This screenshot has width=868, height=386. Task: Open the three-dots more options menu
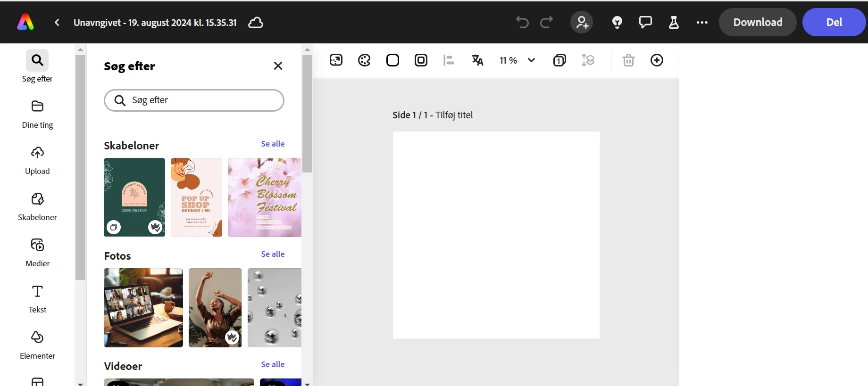tap(702, 22)
